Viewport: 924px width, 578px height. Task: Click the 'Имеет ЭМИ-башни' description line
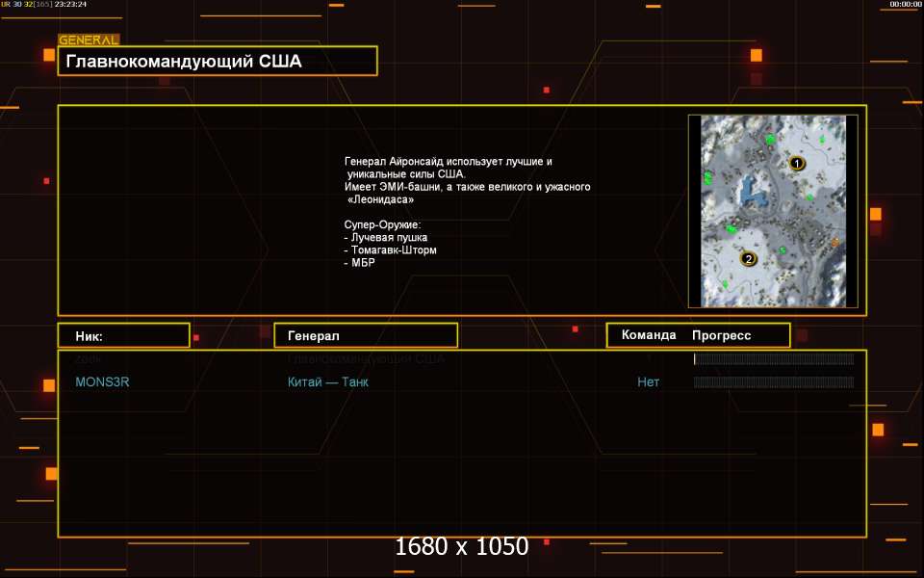pos(468,186)
